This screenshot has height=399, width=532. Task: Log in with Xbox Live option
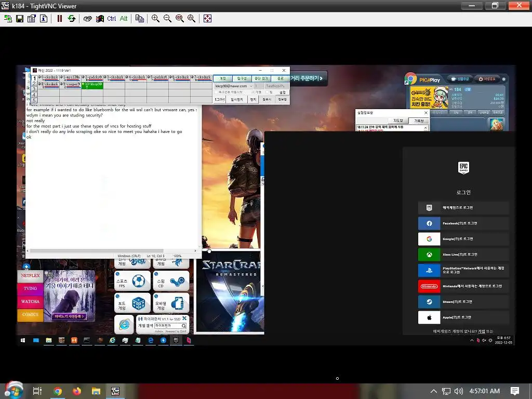pos(463,255)
